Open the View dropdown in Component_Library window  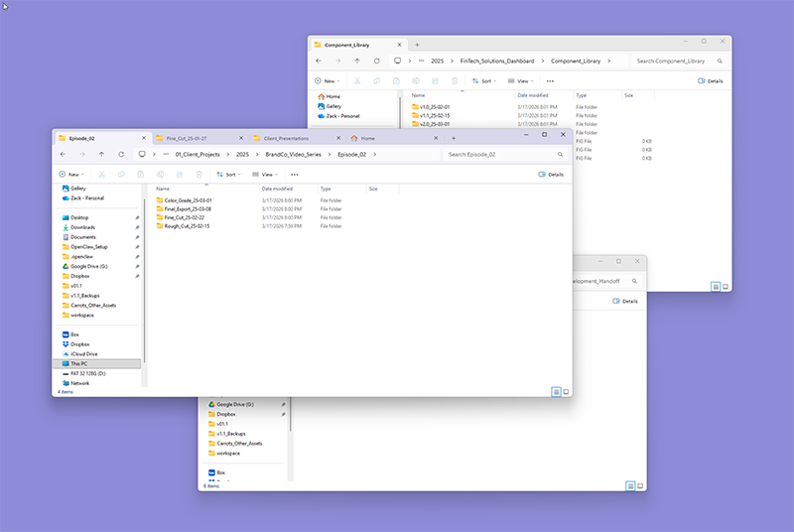tap(519, 80)
